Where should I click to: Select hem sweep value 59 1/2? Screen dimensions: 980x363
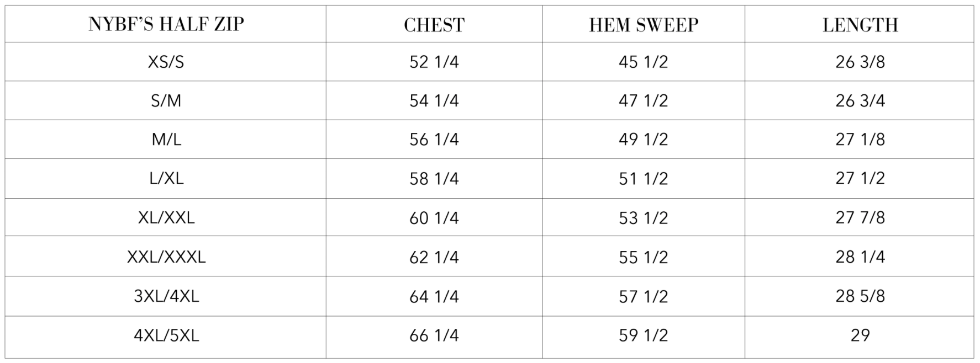coord(644,335)
